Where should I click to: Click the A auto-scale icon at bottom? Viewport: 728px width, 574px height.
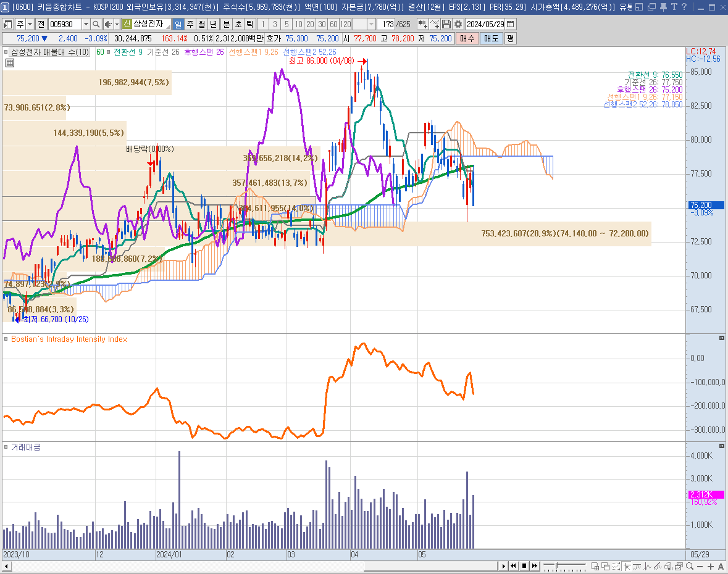(721, 566)
